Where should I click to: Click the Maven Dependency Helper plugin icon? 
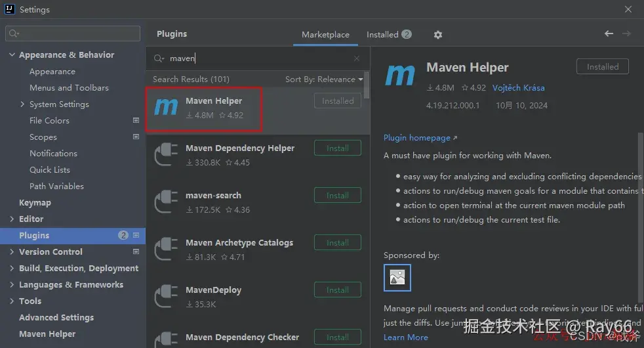pos(166,154)
